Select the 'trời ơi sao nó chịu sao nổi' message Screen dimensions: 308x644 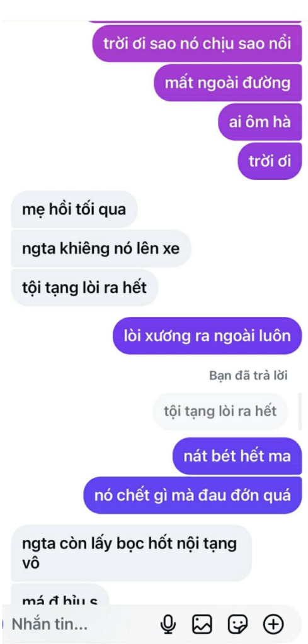(x=197, y=43)
